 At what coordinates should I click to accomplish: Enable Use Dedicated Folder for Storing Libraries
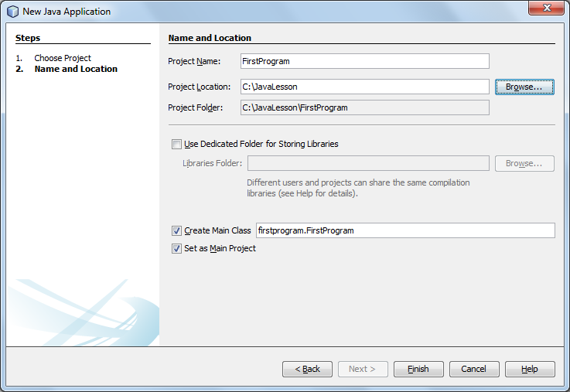176,145
